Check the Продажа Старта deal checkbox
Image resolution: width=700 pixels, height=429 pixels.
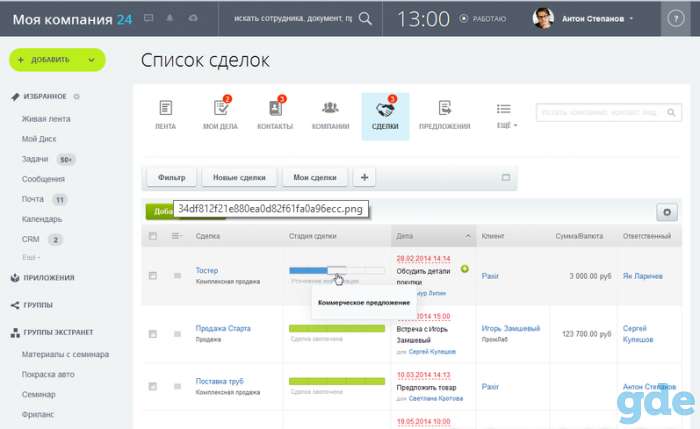coord(153,334)
